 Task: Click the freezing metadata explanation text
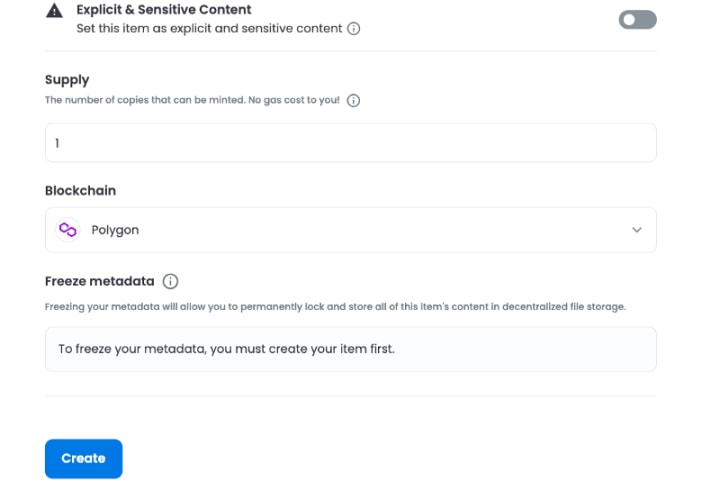click(335, 306)
